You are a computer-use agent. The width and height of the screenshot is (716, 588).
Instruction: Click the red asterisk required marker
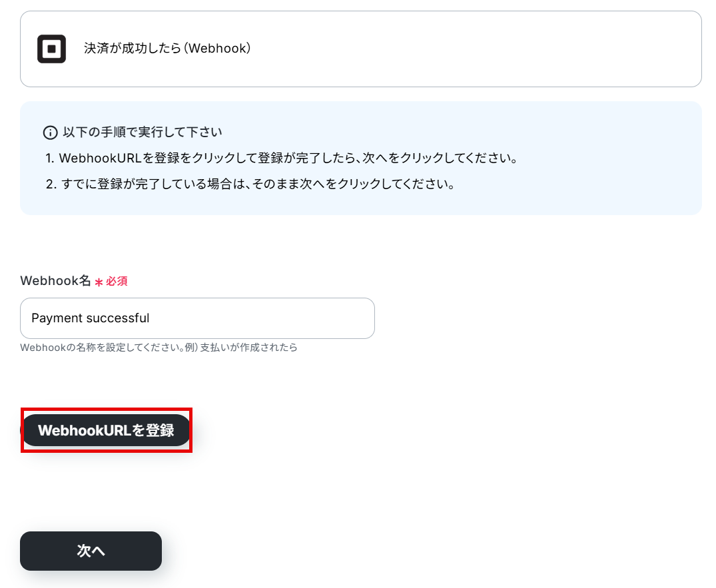coord(99,282)
